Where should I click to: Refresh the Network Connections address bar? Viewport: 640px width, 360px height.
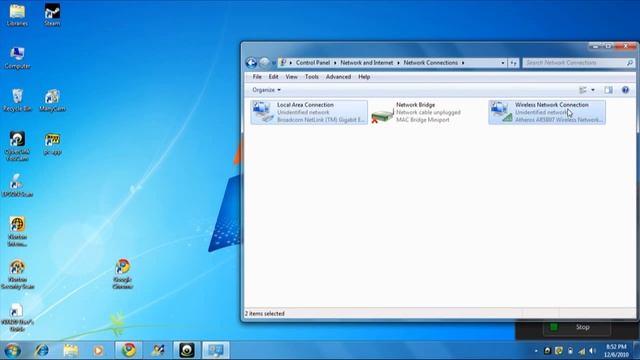(x=513, y=63)
